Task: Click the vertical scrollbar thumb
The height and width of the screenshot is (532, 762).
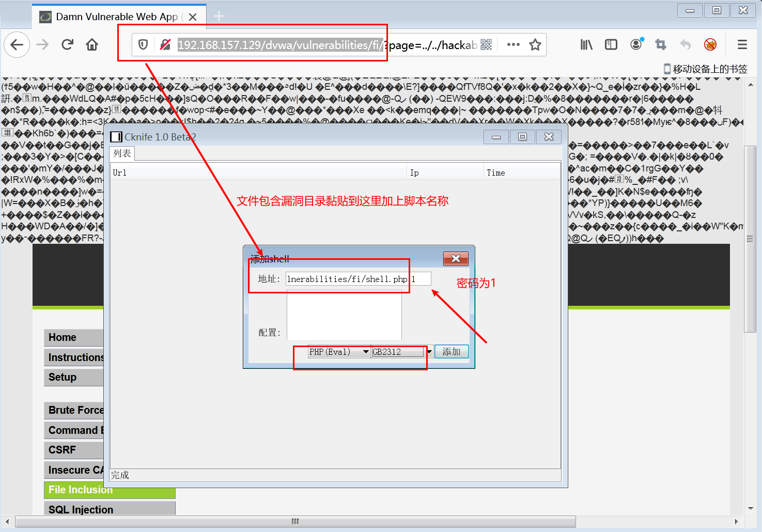Action: [x=750, y=239]
